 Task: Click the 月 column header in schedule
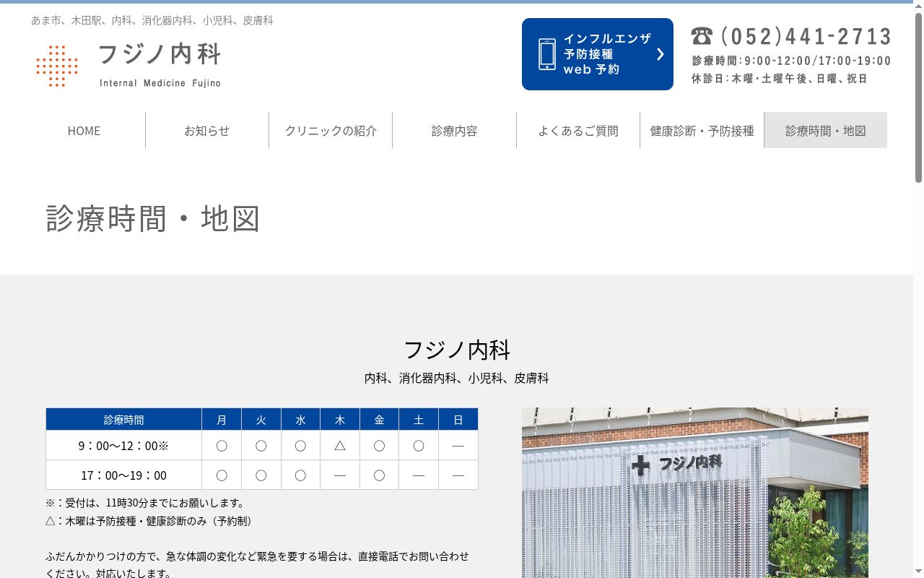[x=222, y=420]
